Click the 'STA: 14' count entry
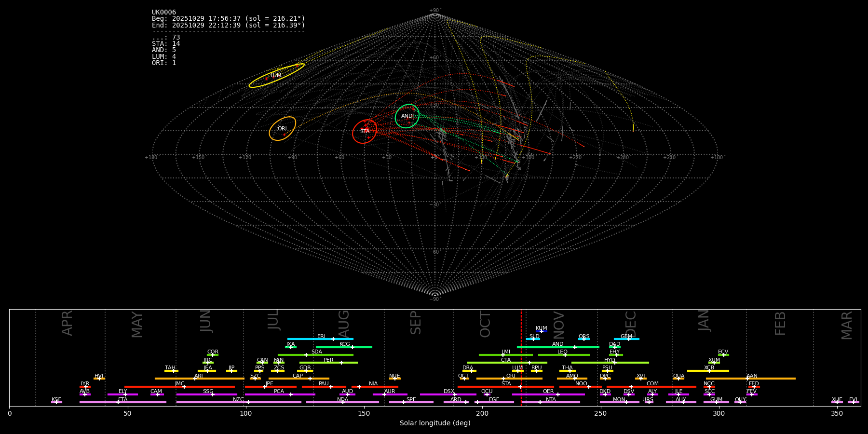The height and width of the screenshot is (434, 868). point(166,44)
